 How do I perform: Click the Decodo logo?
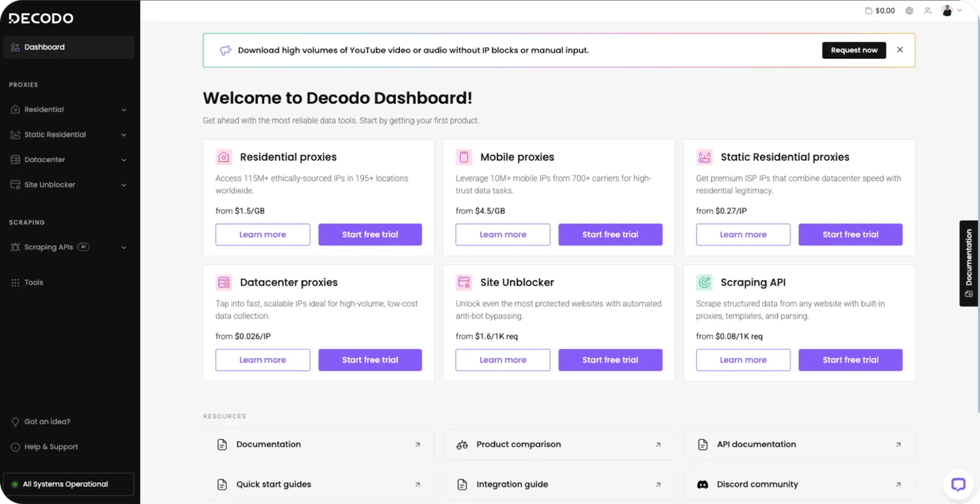pos(41,19)
